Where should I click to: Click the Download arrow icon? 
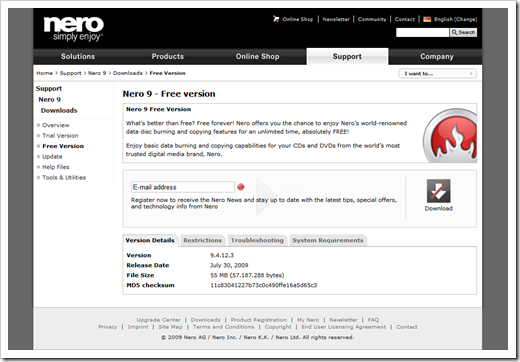coord(438,191)
